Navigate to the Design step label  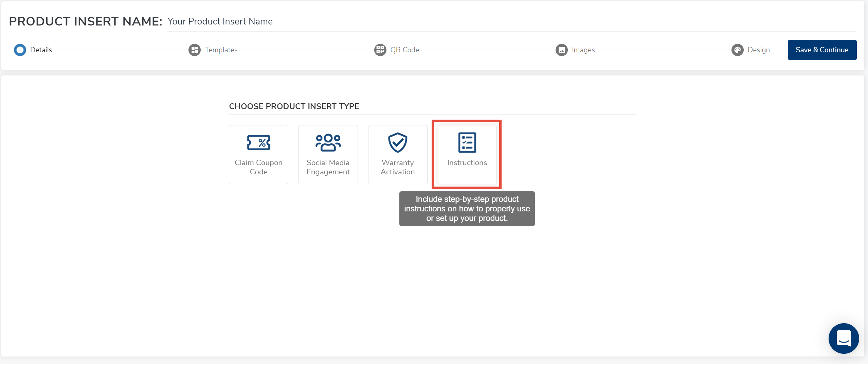[758, 50]
